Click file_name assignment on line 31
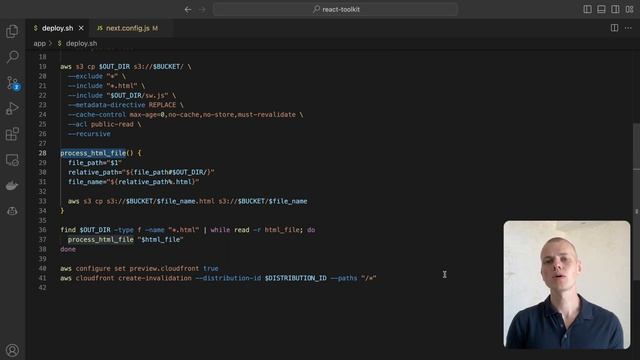 click(x=133, y=182)
